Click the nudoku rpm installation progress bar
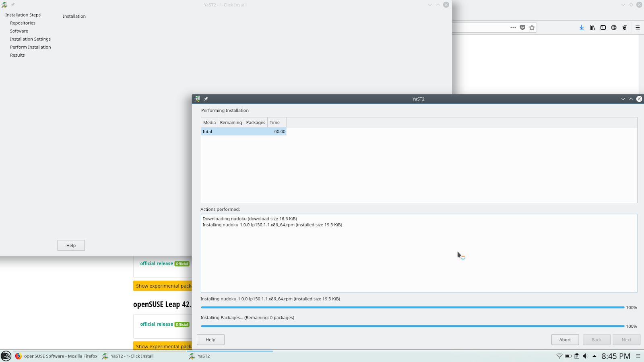 [413, 307]
